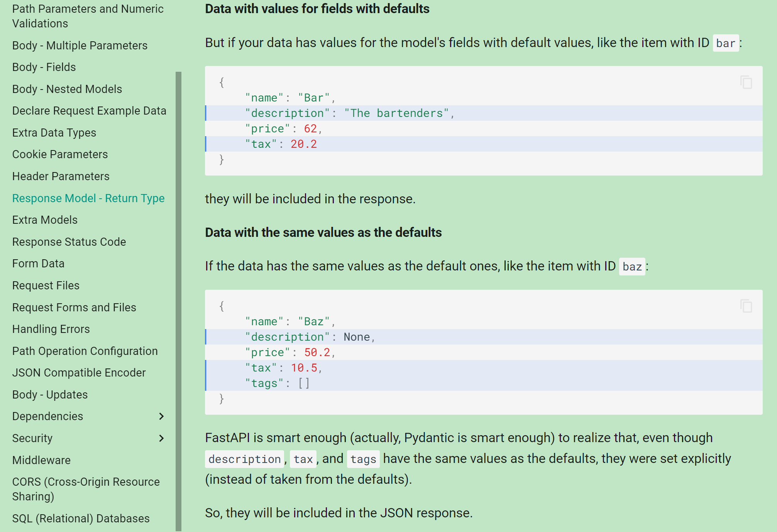The height and width of the screenshot is (532, 777).
Task: Open Header Parameters in sidebar
Action: point(61,176)
